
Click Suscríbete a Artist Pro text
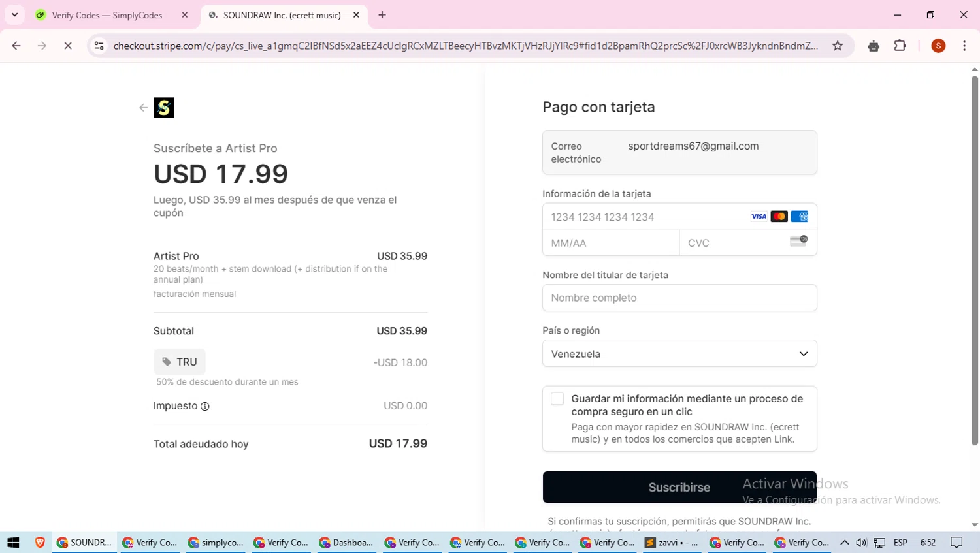[216, 148]
